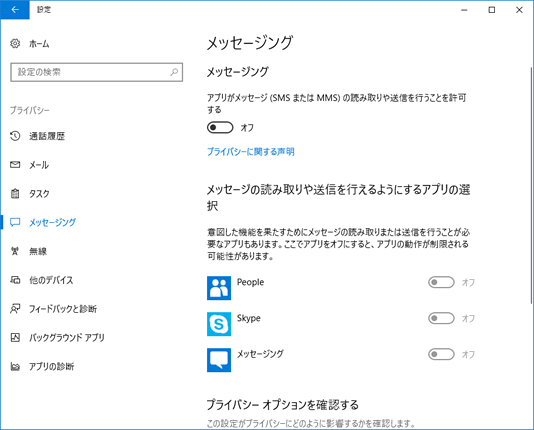Open 通話履歴 (call history) clock icon
This screenshot has height=430, width=534.
(x=15, y=136)
